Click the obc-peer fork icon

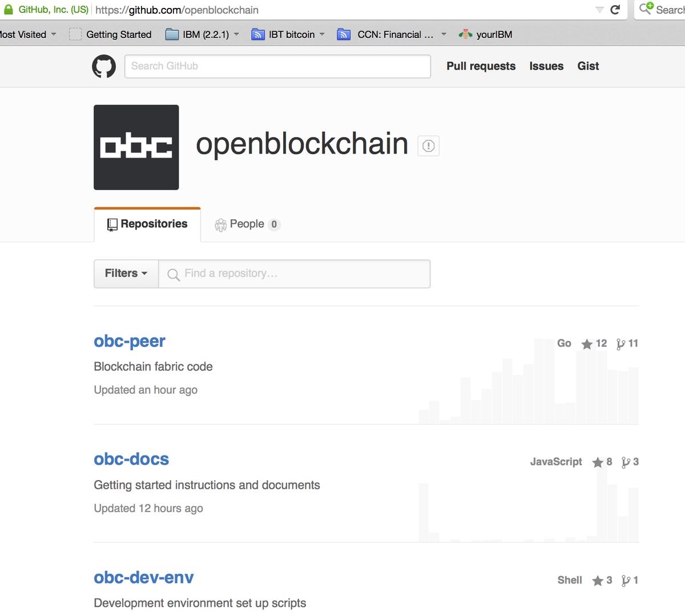point(620,344)
